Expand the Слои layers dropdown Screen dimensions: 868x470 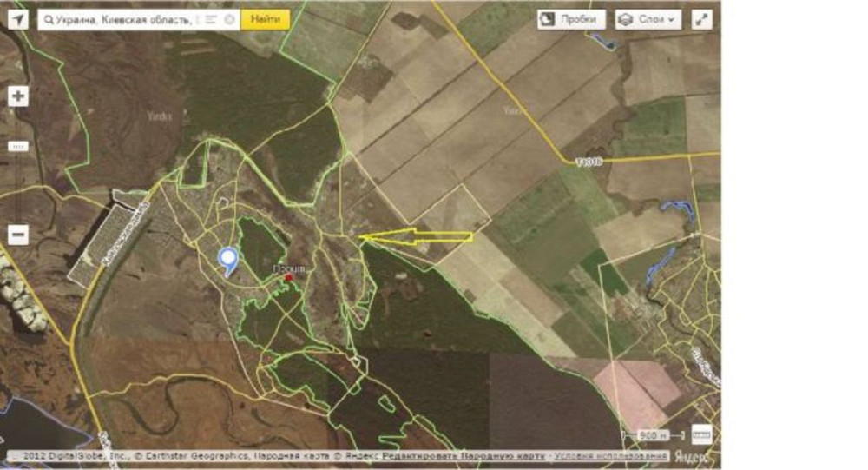[x=648, y=19]
